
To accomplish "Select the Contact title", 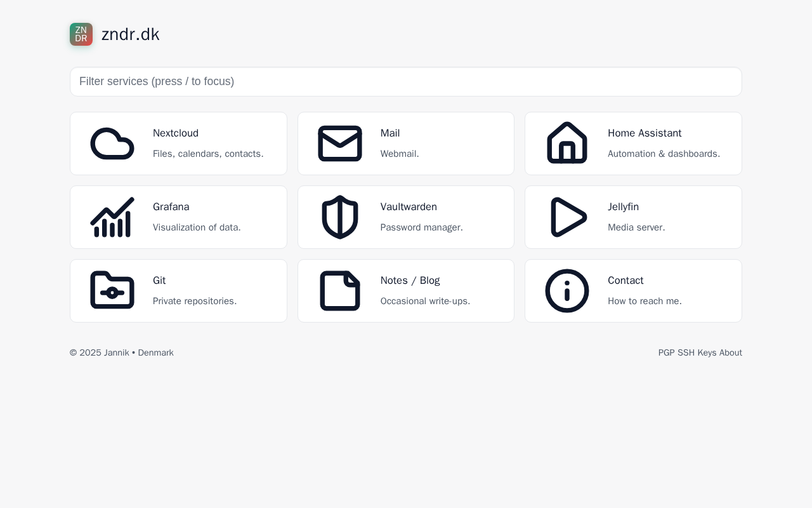I will point(625,281).
